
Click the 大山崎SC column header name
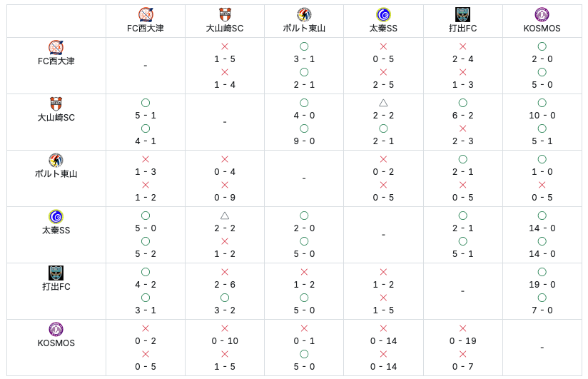225,28
